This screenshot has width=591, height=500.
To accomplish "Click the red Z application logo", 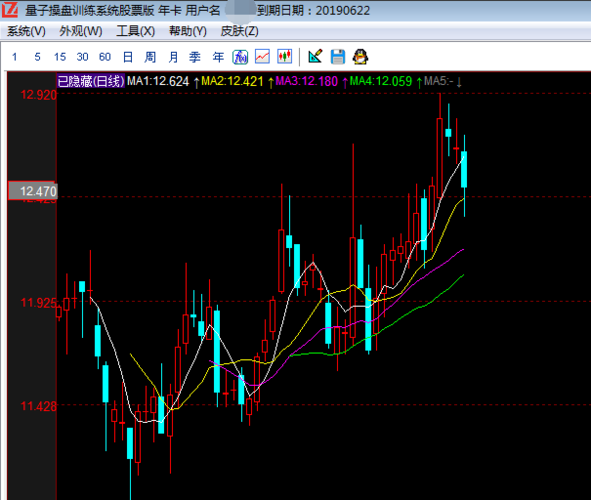I will [x=9, y=9].
